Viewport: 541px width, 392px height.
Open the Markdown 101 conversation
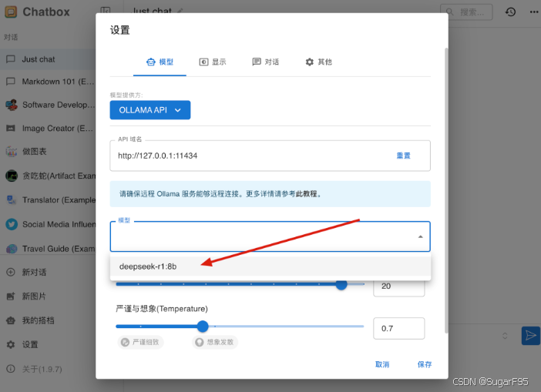click(x=48, y=82)
